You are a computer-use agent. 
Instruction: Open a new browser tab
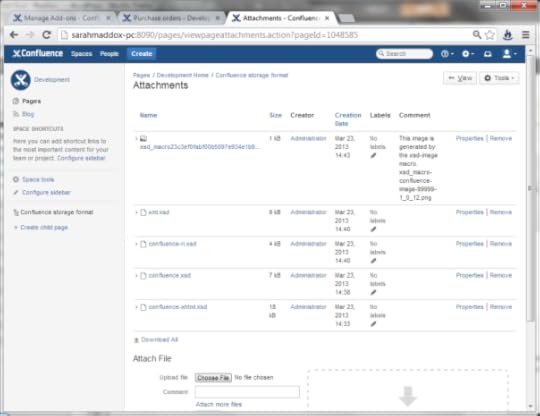click(x=346, y=18)
